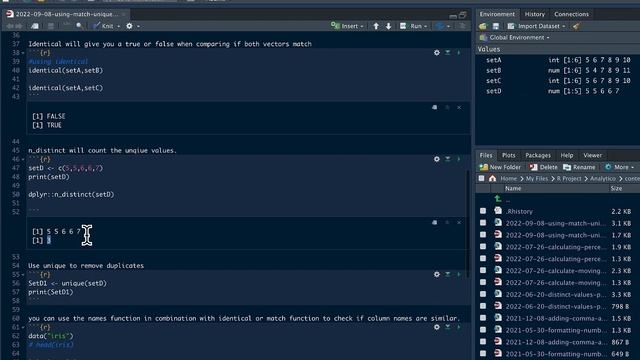
Task: Check the 3.1 KB using-match file checkbox
Action: pyautogui.click(x=483, y=223)
